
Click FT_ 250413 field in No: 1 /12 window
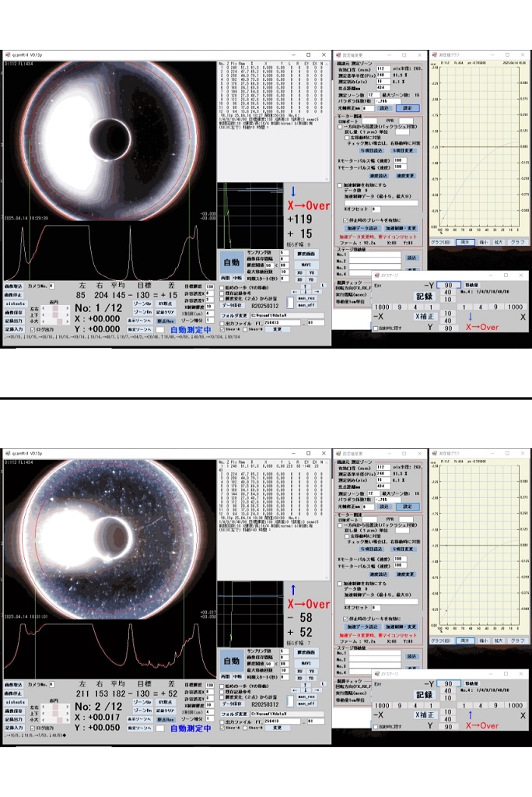pos(282,323)
